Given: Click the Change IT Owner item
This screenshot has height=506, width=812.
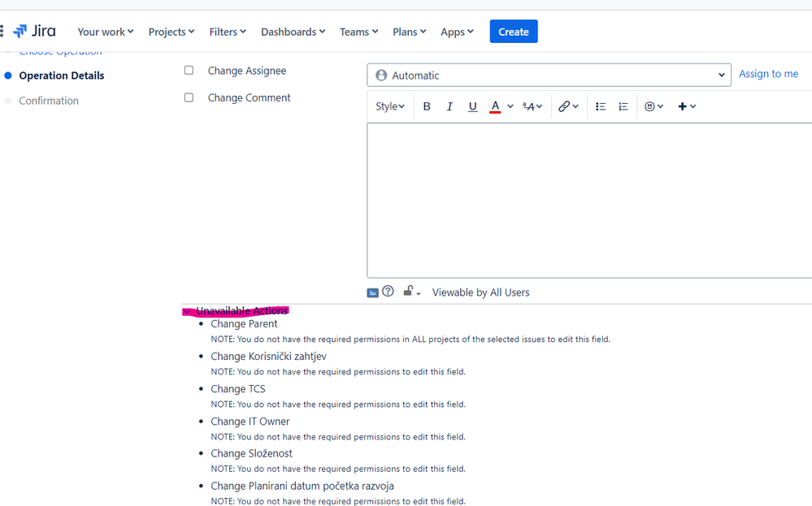Looking at the screenshot, I should (x=250, y=422).
